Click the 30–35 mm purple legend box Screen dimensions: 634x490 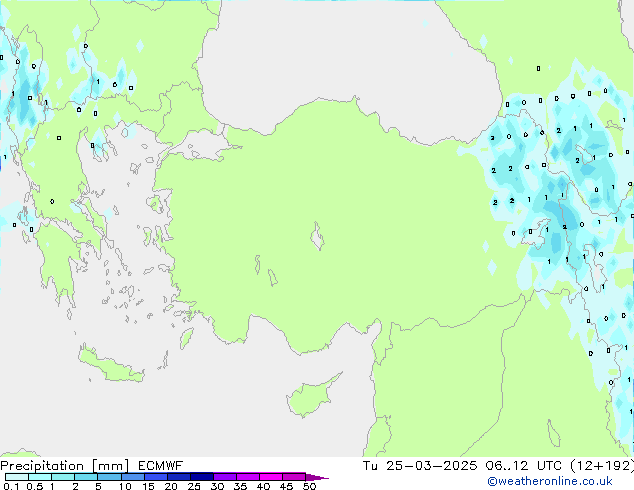click(224, 477)
